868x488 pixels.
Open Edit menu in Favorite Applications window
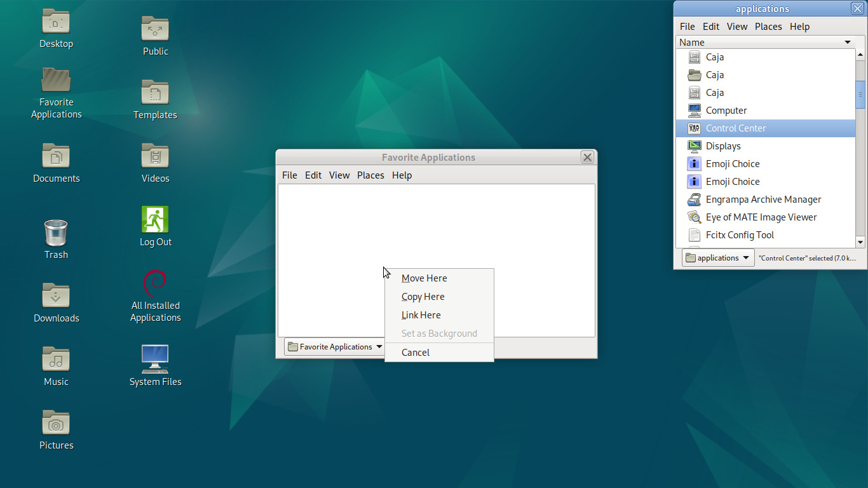(x=313, y=175)
